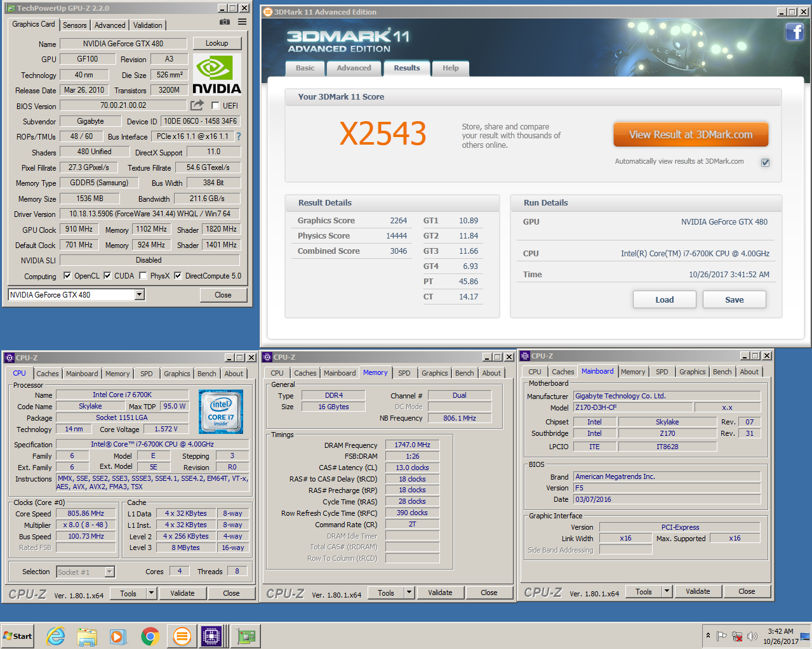
Task: Toggle the UEFI checkbox
Action: pos(215,106)
